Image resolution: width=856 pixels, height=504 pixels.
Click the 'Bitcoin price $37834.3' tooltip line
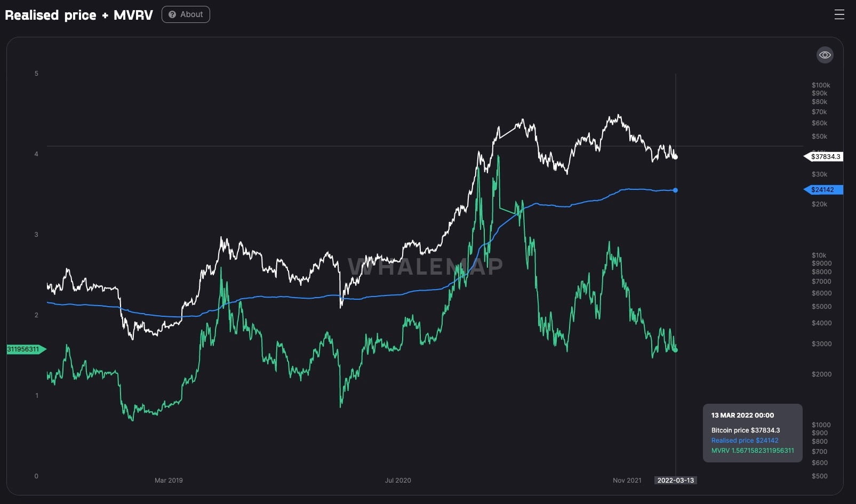[x=745, y=430]
